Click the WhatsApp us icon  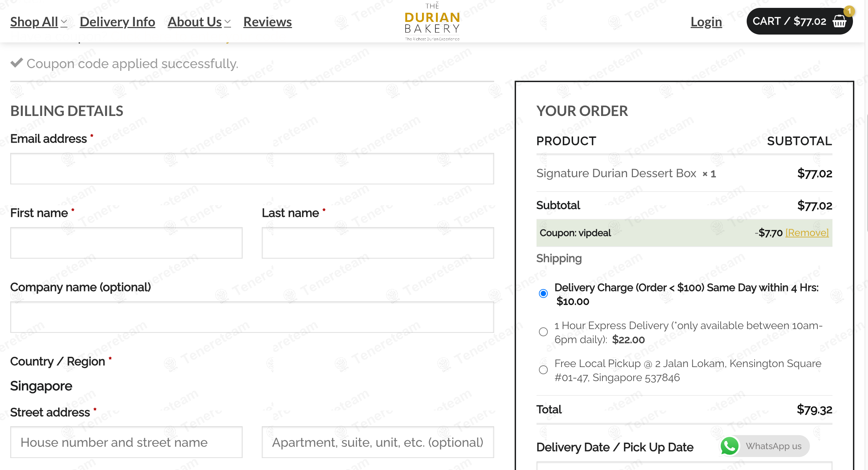click(730, 446)
